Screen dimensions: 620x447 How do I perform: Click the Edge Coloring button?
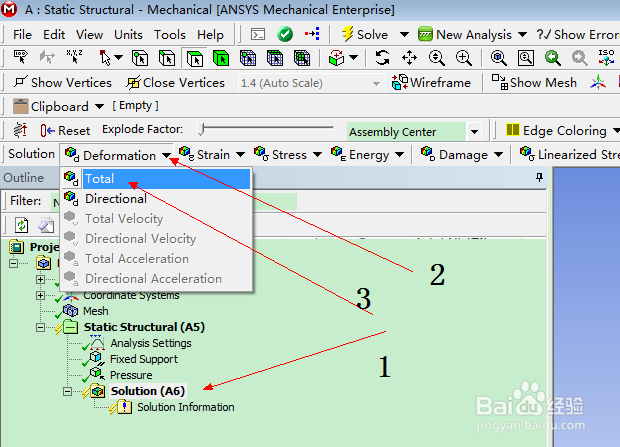tap(557, 130)
